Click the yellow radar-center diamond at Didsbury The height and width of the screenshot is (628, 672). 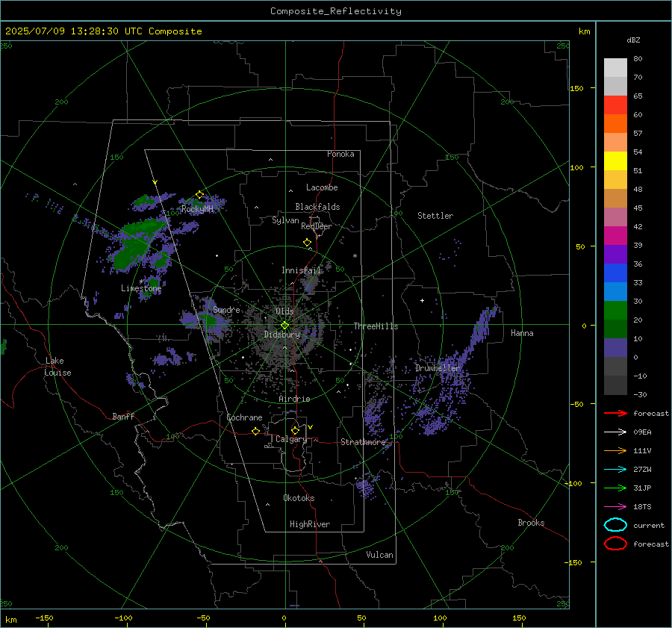coord(284,326)
